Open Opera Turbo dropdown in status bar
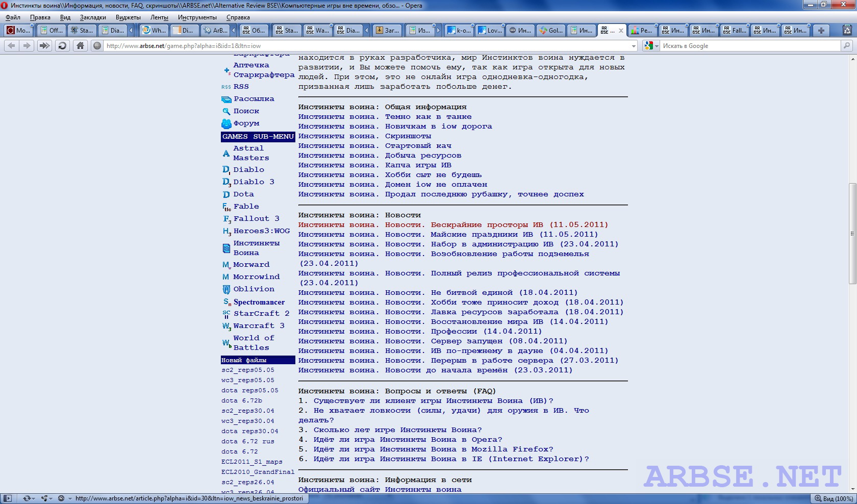Screen dimensions: 857x504 point(63,498)
